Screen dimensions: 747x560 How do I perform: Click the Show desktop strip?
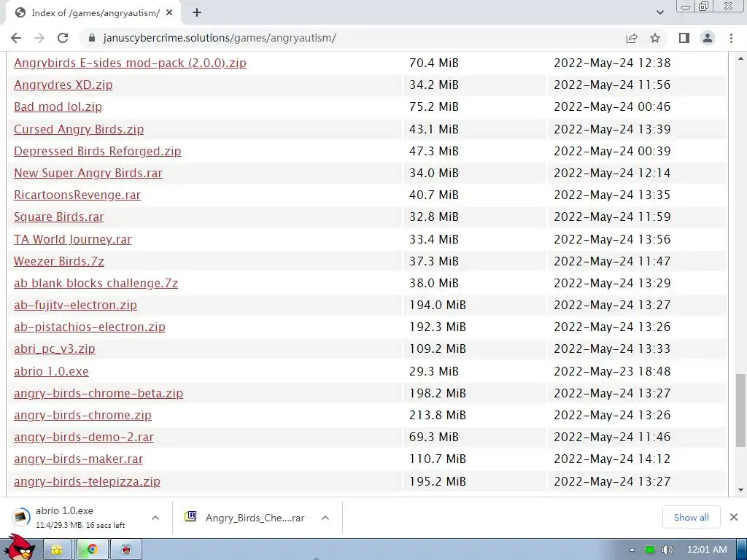(742, 550)
